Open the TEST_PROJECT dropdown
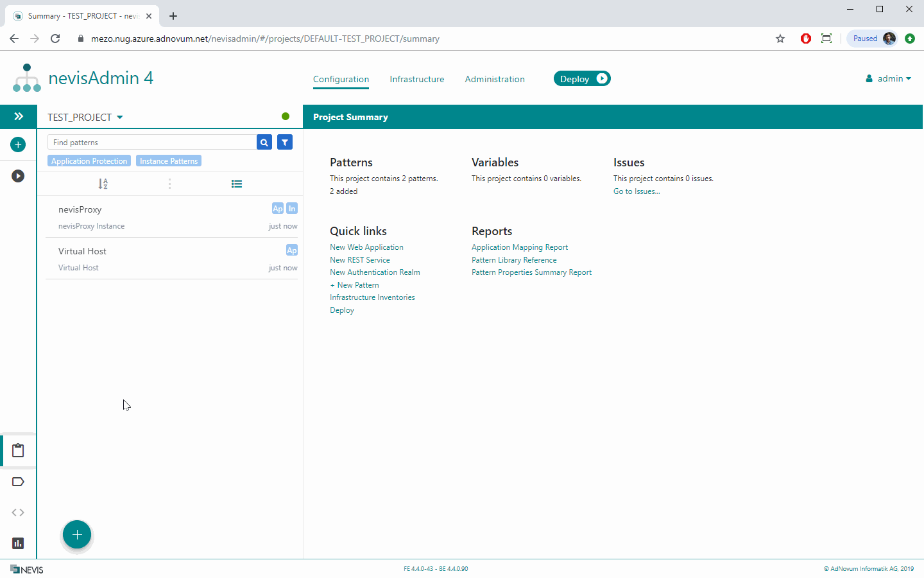Screen dimensions: 924x578 (x=85, y=117)
